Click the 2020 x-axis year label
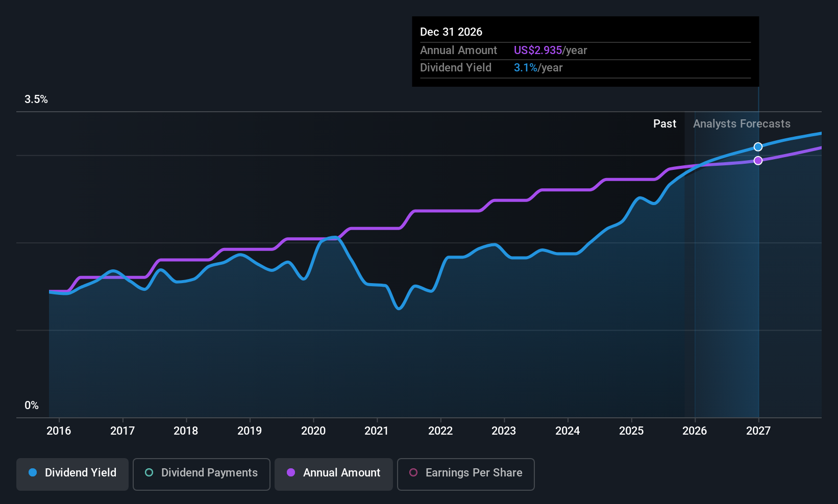The width and height of the screenshot is (838, 504). (313, 431)
